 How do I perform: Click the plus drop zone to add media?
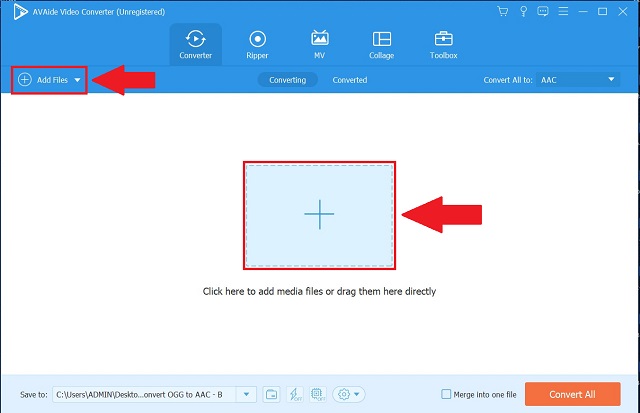point(319,214)
